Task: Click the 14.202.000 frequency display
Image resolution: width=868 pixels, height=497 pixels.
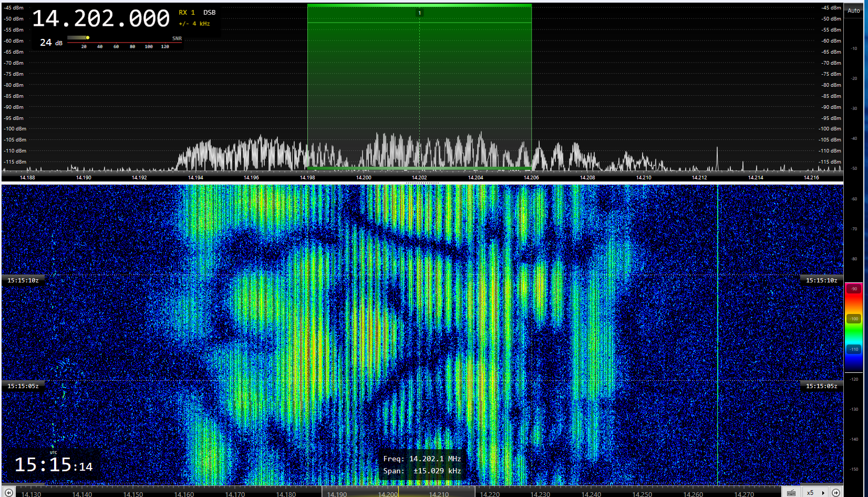Action: [x=101, y=19]
